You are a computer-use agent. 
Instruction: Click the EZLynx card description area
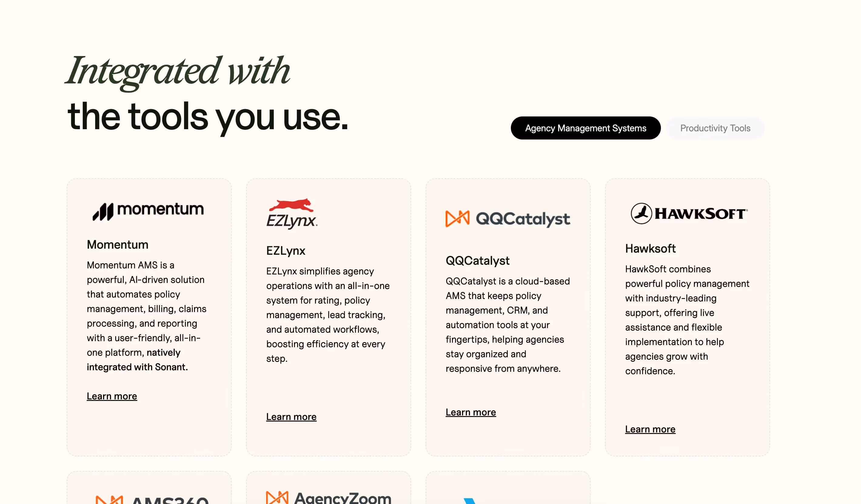pyautogui.click(x=328, y=314)
